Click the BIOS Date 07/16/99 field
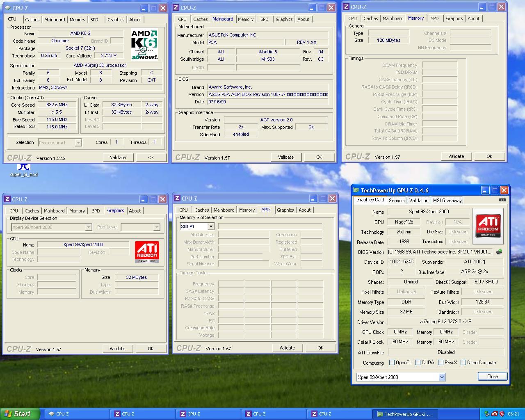 (267, 102)
